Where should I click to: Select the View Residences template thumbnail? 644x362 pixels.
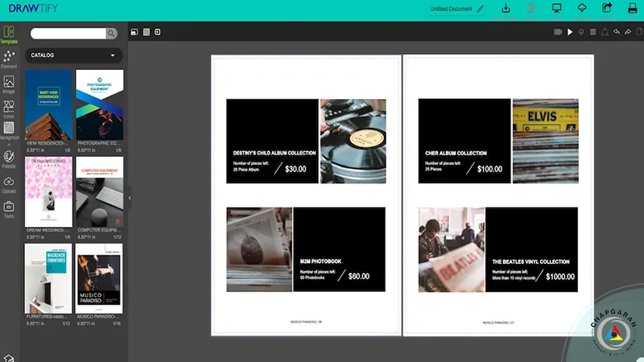click(x=48, y=105)
